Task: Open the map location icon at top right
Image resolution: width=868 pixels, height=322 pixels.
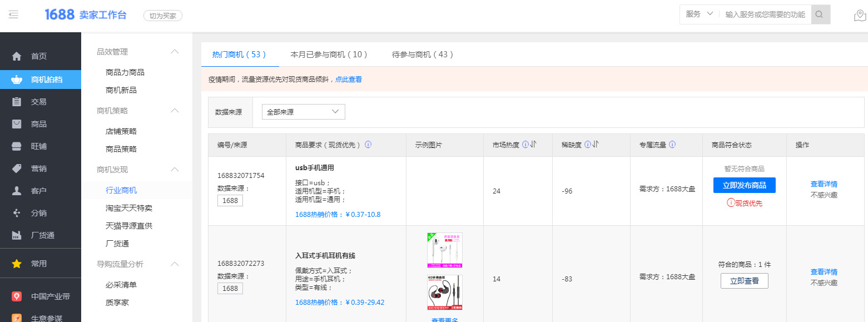Action: pyautogui.click(x=860, y=16)
